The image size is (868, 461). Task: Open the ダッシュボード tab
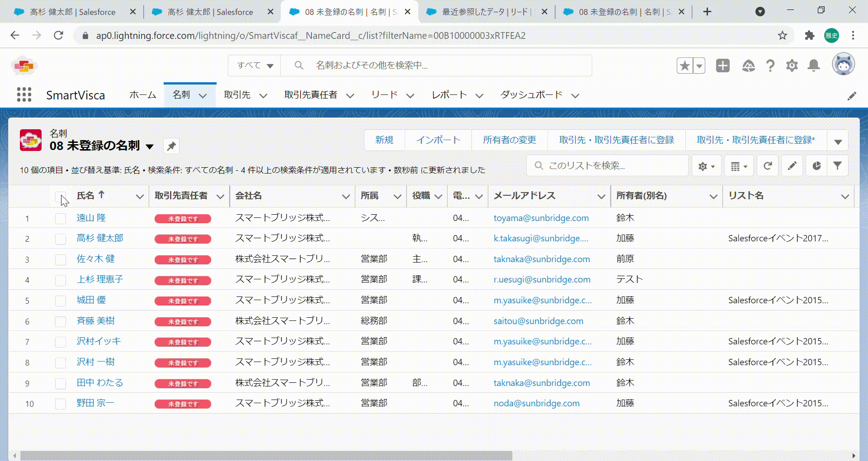click(532, 95)
